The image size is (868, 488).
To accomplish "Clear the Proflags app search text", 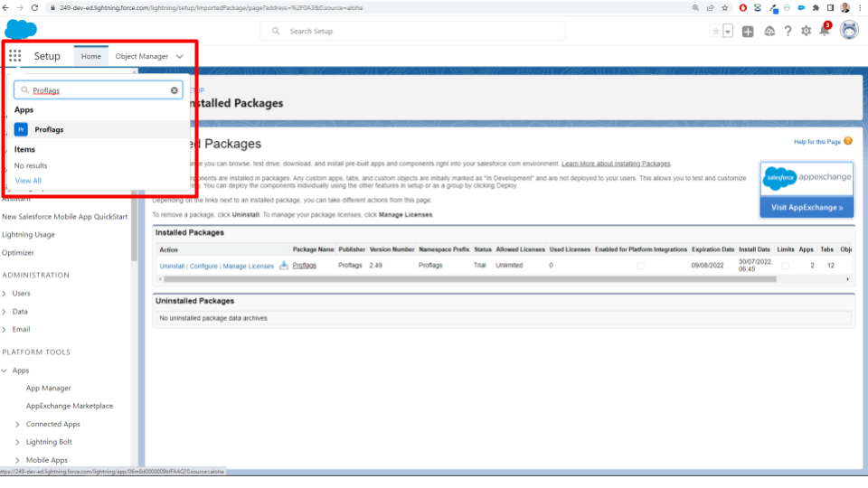I will click(x=175, y=90).
